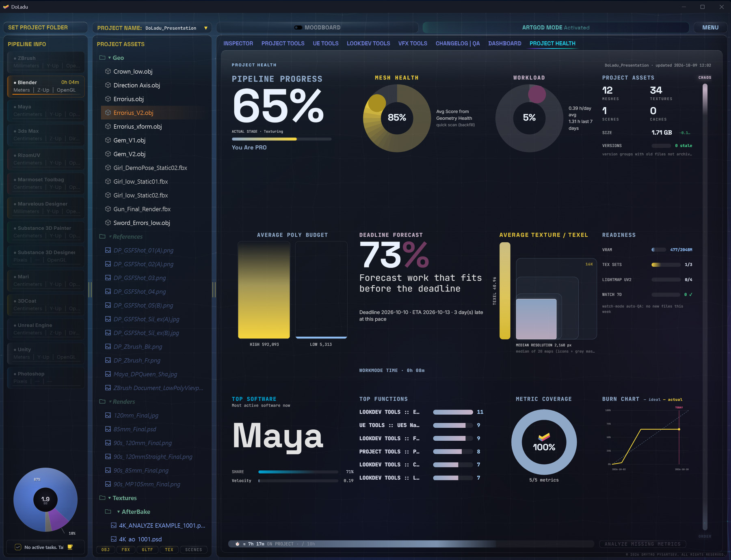This screenshot has width=731, height=560.
Task: Open the Changelog | QA tab
Action: (x=458, y=43)
